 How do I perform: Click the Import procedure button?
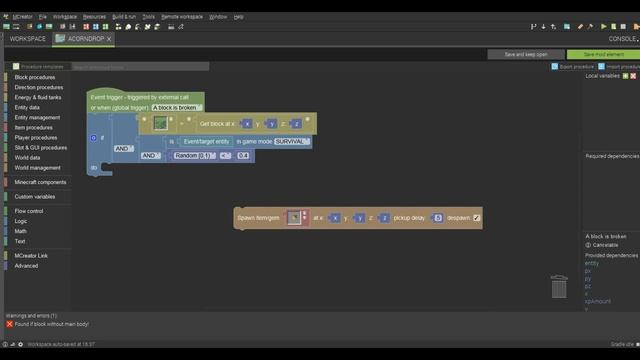coord(619,67)
